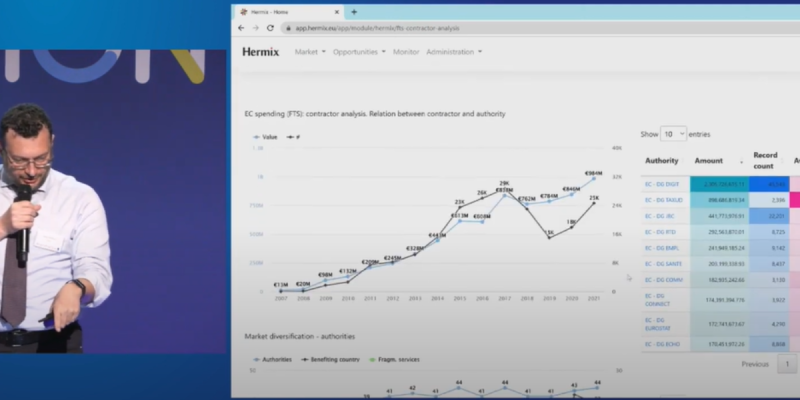Click the €984M data point for 2021
This screenshot has width=800, height=400.
[594, 179]
